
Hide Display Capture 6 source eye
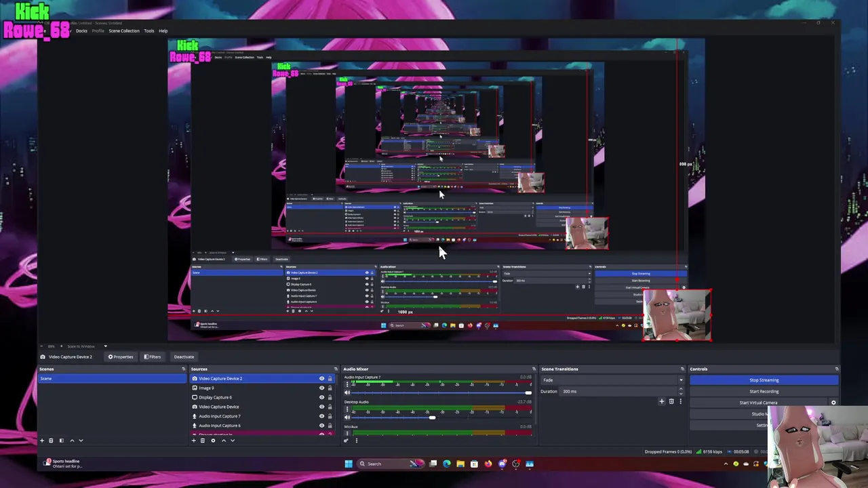tap(321, 398)
